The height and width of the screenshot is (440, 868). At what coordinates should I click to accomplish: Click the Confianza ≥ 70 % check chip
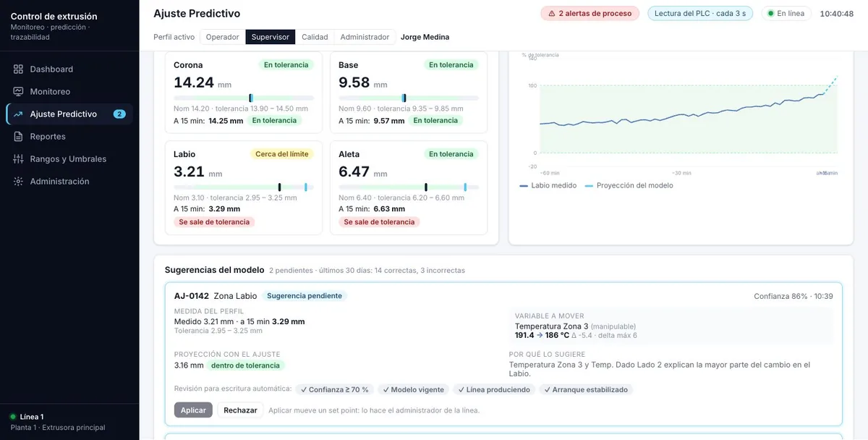click(x=335, y=389)
